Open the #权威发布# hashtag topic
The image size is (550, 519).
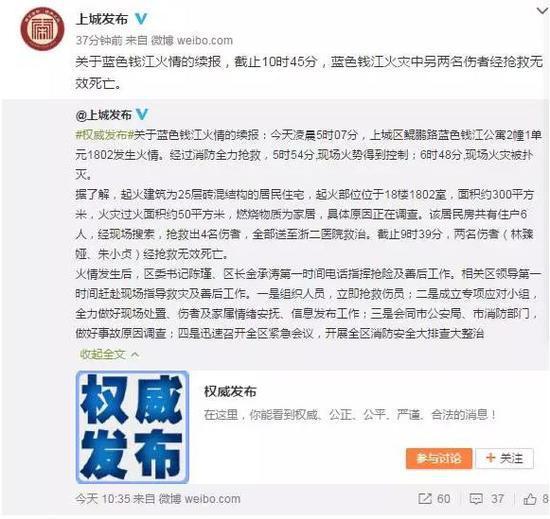[104, 135]
